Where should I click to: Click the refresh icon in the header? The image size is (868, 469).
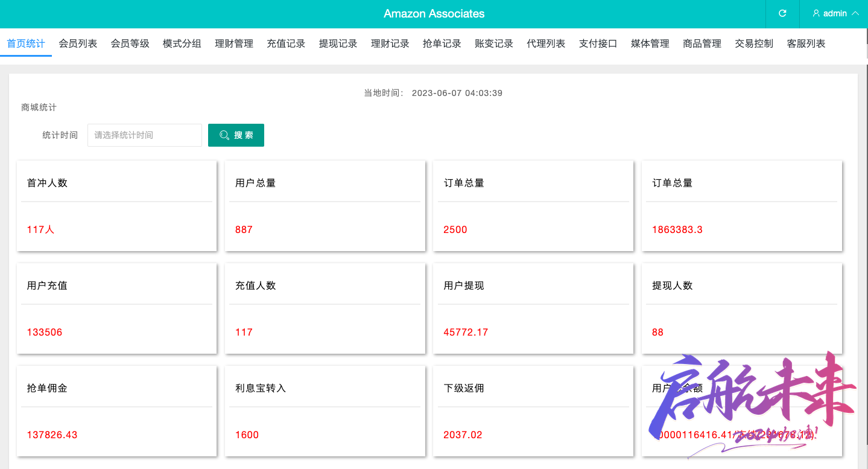[x=782, y=13]
